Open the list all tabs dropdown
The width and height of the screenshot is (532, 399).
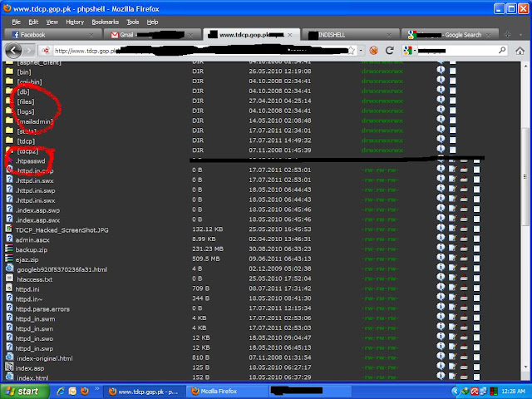tap(520, 35)
